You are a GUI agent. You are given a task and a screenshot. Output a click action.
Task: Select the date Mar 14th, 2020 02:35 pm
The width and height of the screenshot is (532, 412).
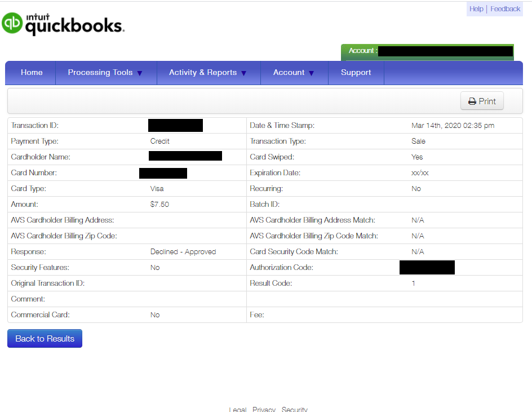point(453,126)
